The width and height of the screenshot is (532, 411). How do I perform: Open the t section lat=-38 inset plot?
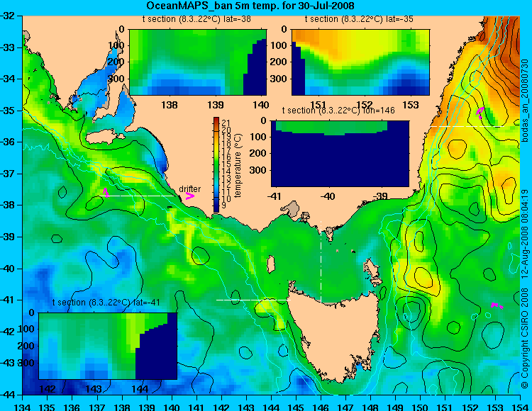point(198,62)
